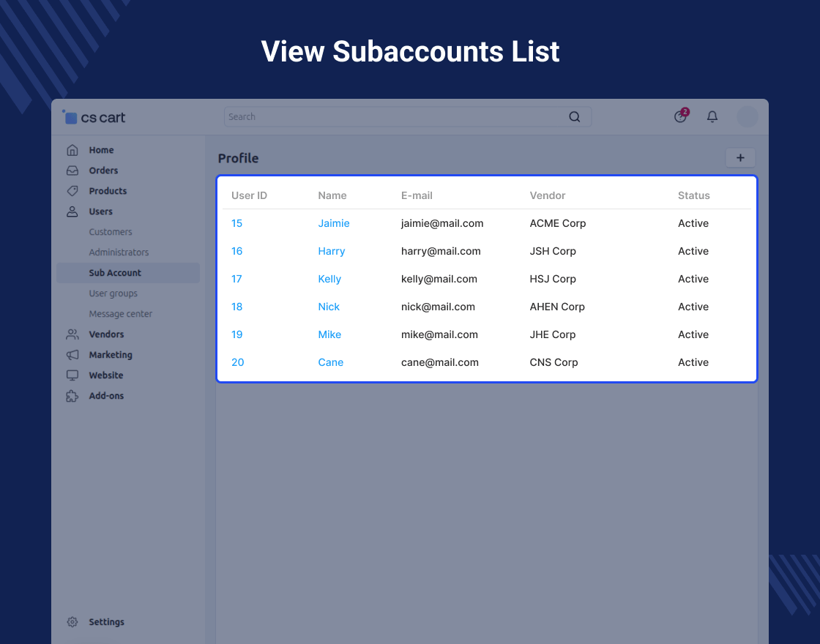Open user ID 18 link
This screenshot has width=820, height=644.
(x=237, y=307)
